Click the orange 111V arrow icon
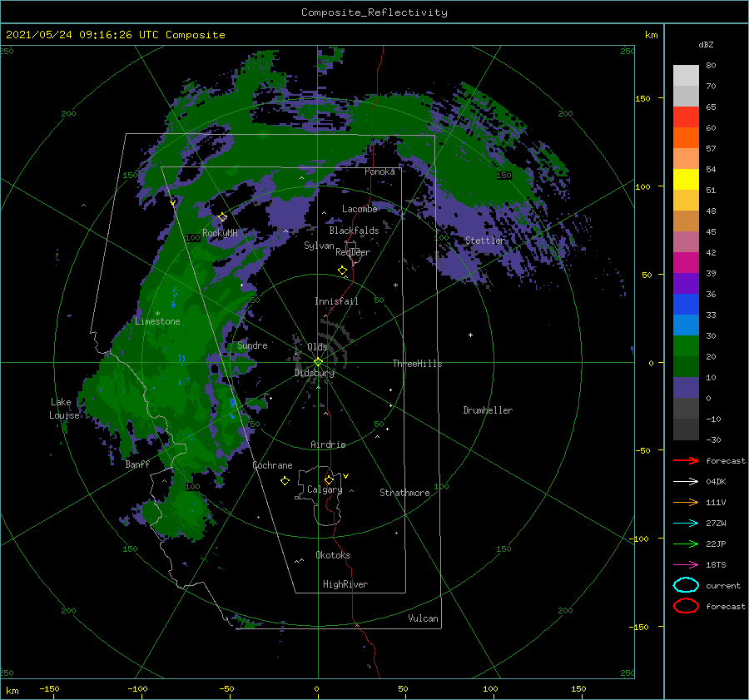Viewport: 749px width, 700px height. [x=686, y=502]
